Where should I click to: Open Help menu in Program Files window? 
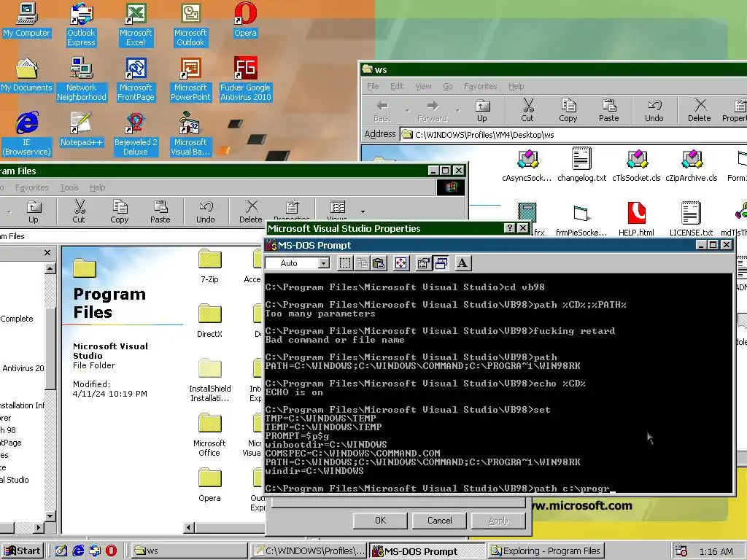pyautogui.click(x=97, y=187)
